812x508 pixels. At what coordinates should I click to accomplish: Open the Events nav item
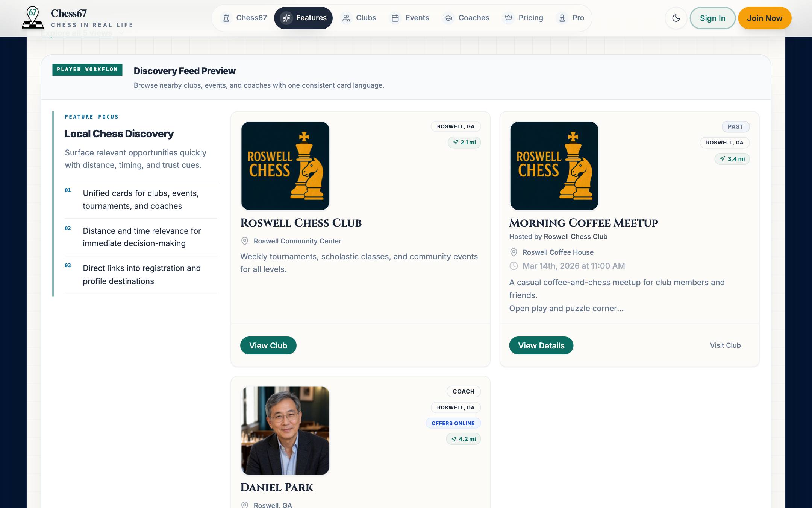point(410,18)
